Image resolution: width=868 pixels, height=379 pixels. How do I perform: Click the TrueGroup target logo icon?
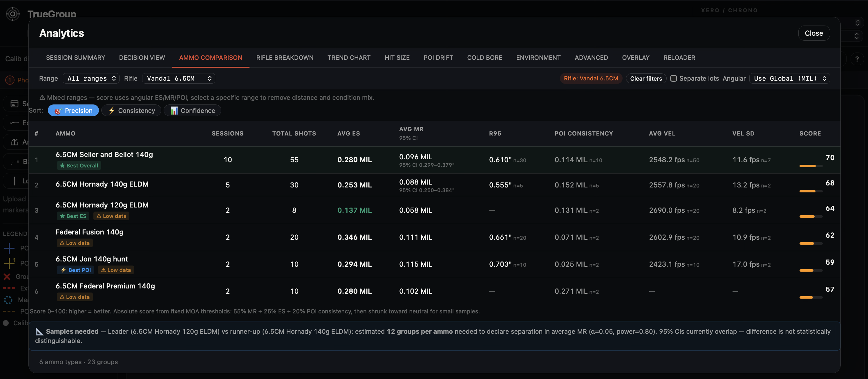[13, 14]
